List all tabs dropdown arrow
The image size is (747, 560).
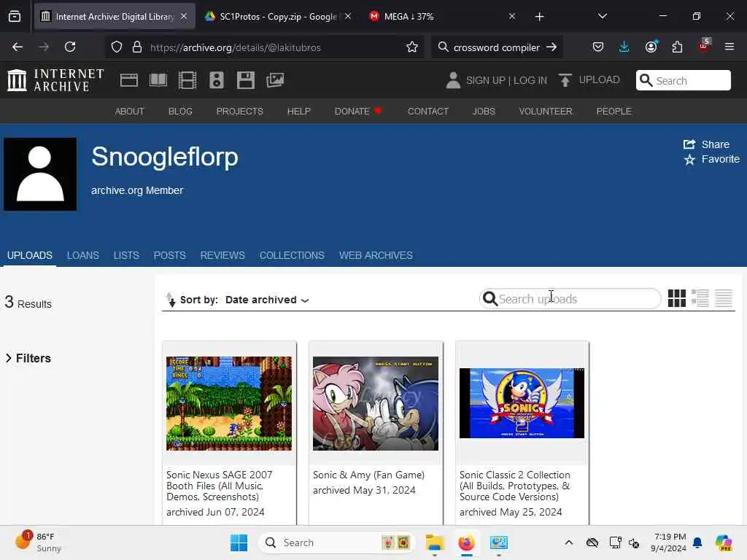pyautogui.click(x=602, y=17)
